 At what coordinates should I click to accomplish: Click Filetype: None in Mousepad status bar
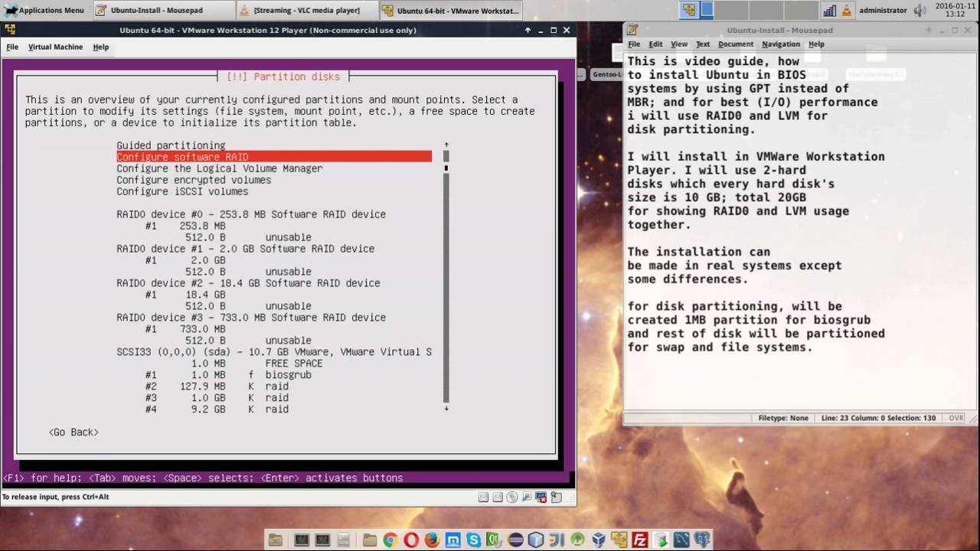coord(783,419)
